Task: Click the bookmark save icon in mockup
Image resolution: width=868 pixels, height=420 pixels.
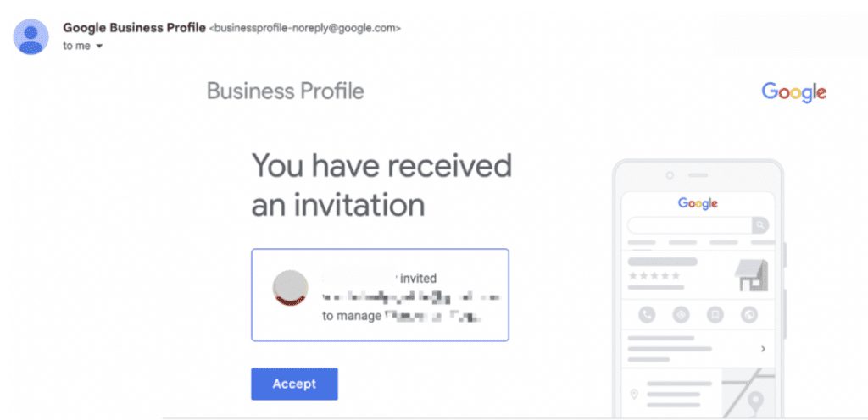Action: pos(715,315)
